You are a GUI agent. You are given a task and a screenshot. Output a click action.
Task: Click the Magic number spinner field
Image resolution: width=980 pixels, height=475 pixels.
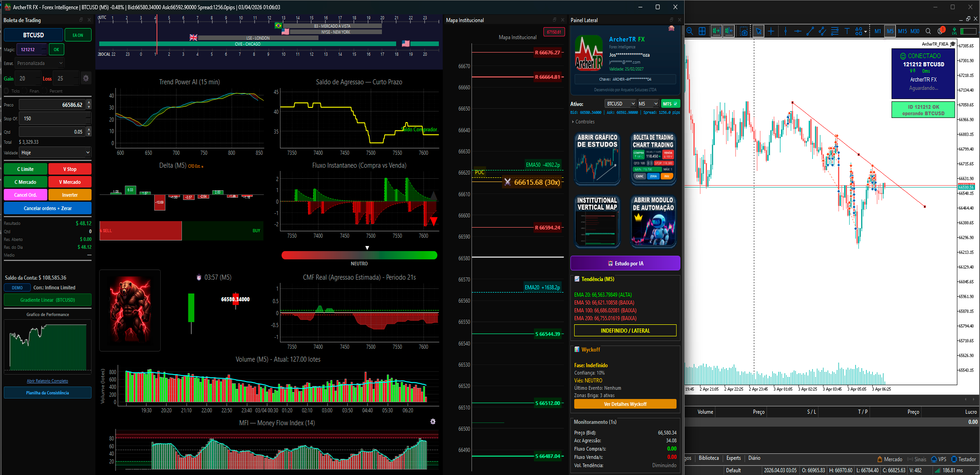(32, 49)
